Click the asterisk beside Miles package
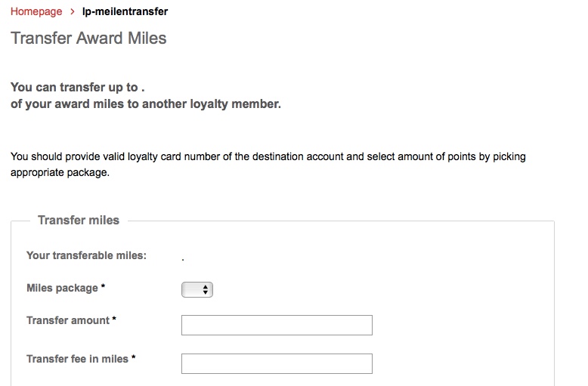588x386 pixels. coord(103,287)
